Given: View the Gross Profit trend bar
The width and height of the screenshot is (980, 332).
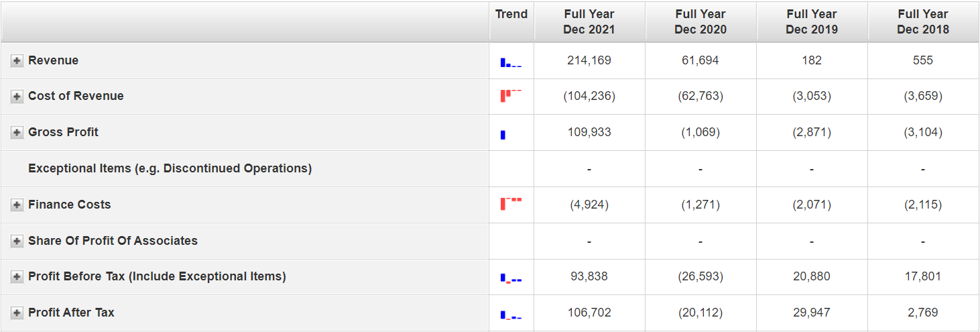Looking at the screenshot, I should [503, 134].
